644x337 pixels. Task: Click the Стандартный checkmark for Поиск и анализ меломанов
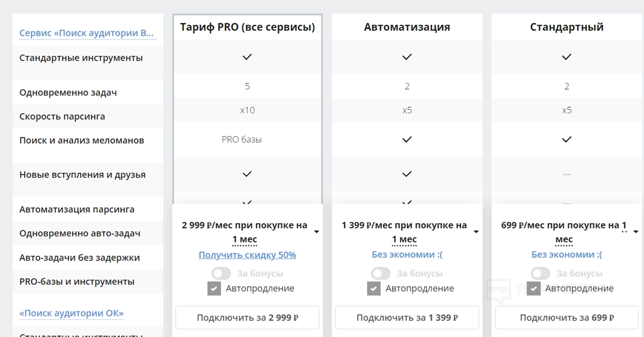pyautogui.click(x=566, y=139)
